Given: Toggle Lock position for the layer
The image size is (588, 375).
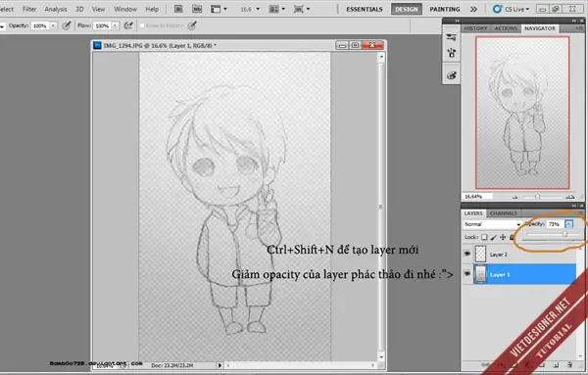Looking at the screenshot, I should pyautogui.click(x=503, y=237).
